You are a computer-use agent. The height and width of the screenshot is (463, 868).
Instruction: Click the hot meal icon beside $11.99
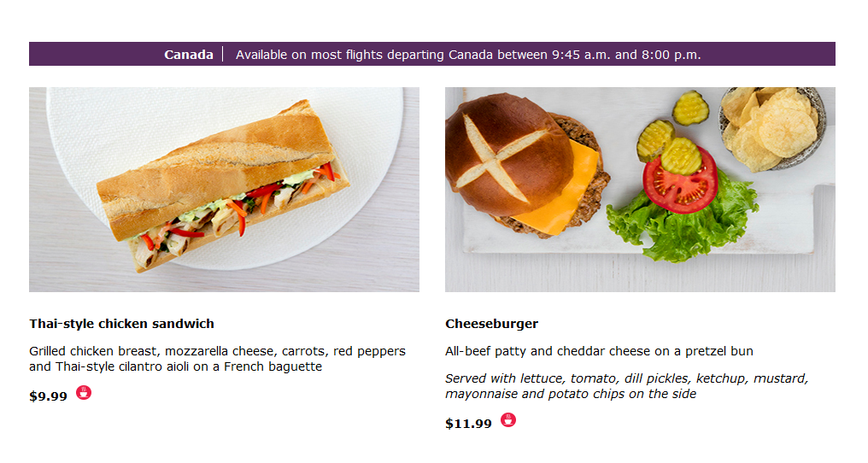pos(508,419)
